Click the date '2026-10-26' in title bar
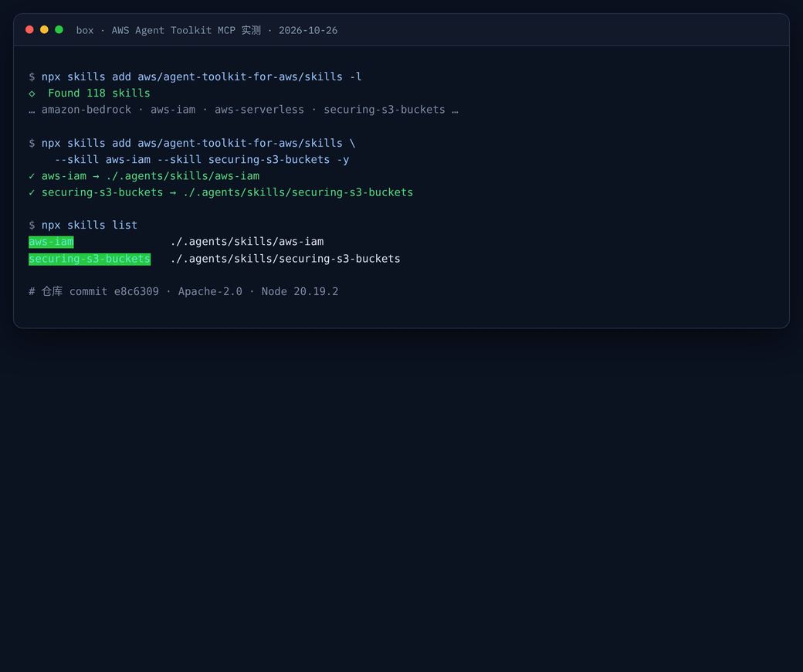Screen dimensions: 803x672 click(x=308, y=30)
